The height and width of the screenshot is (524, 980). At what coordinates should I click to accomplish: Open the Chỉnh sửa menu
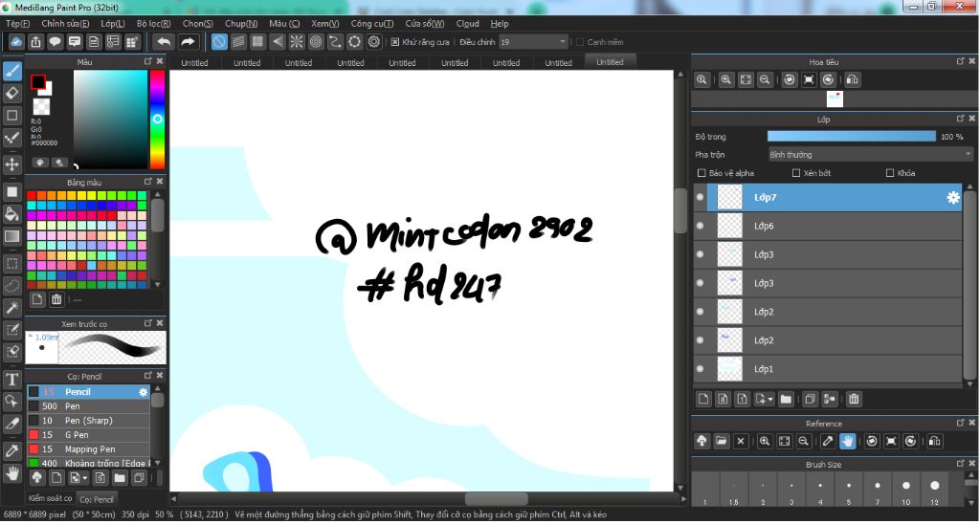tap(65, 23)
